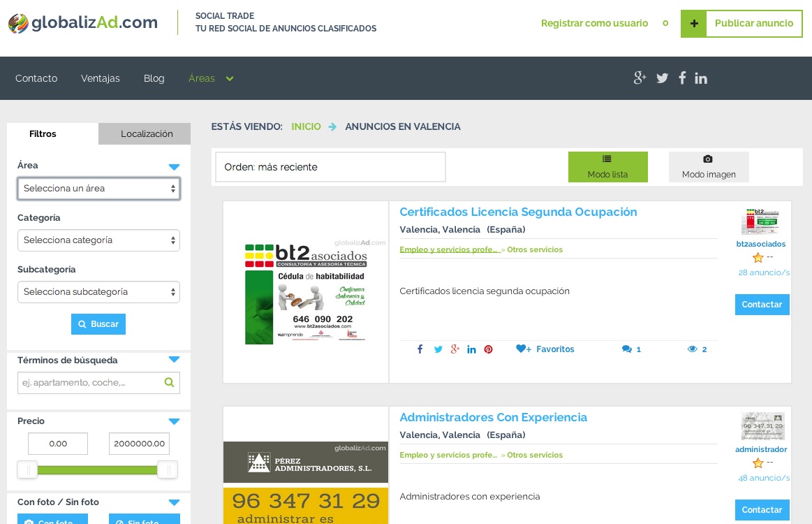Switch to the Localización tab
The height and width of the screenshot is (524, 812).
[x=146, y=133]
